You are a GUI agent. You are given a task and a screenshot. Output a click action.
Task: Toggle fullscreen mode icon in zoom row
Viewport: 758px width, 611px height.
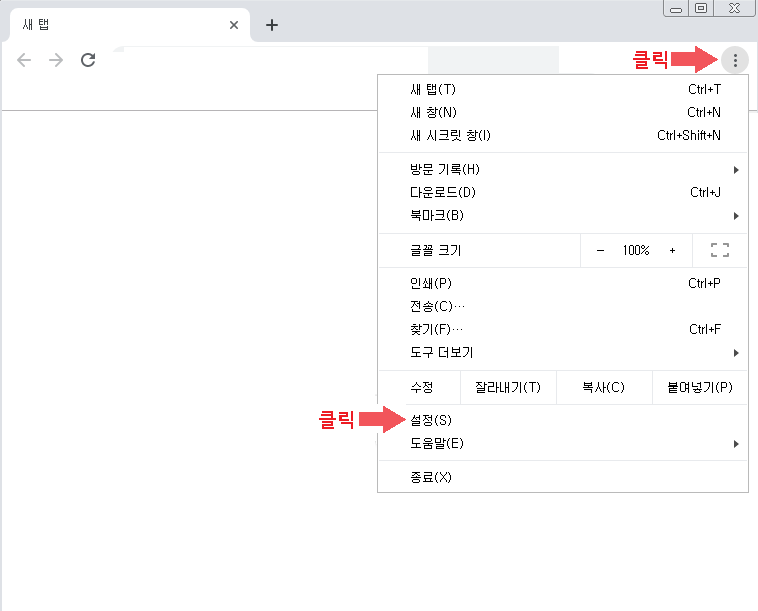(719, 251)
